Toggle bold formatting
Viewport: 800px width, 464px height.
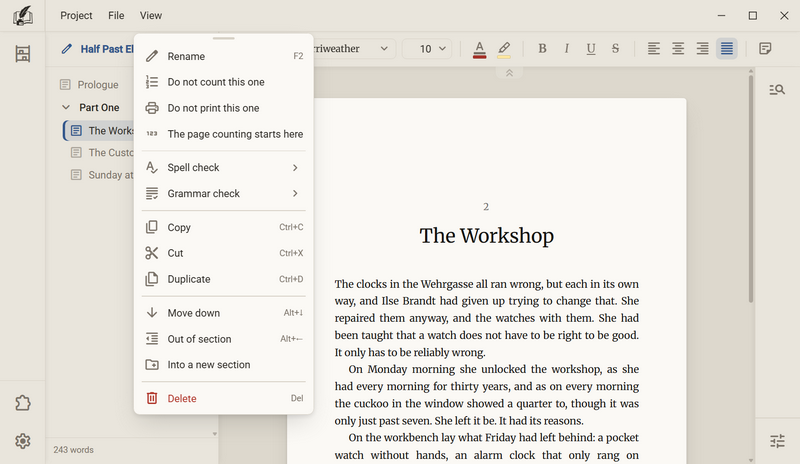(542, 48)
